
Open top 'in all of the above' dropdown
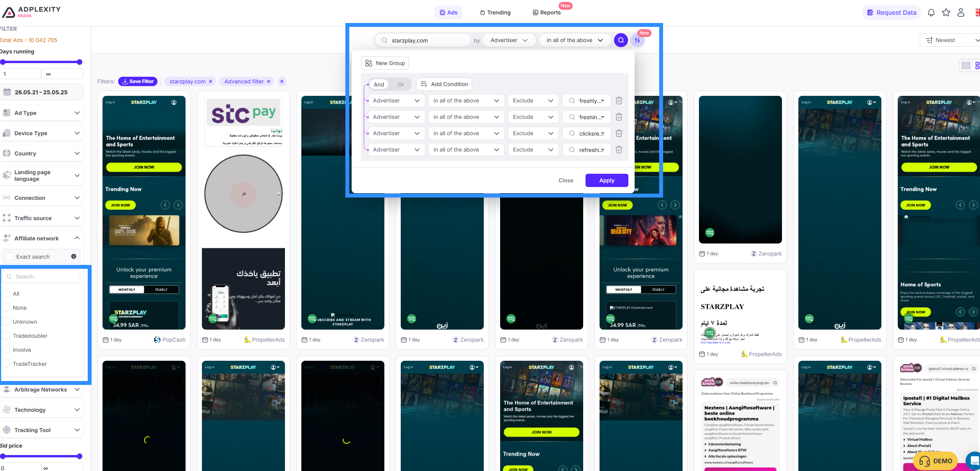[x=575, y=40]
